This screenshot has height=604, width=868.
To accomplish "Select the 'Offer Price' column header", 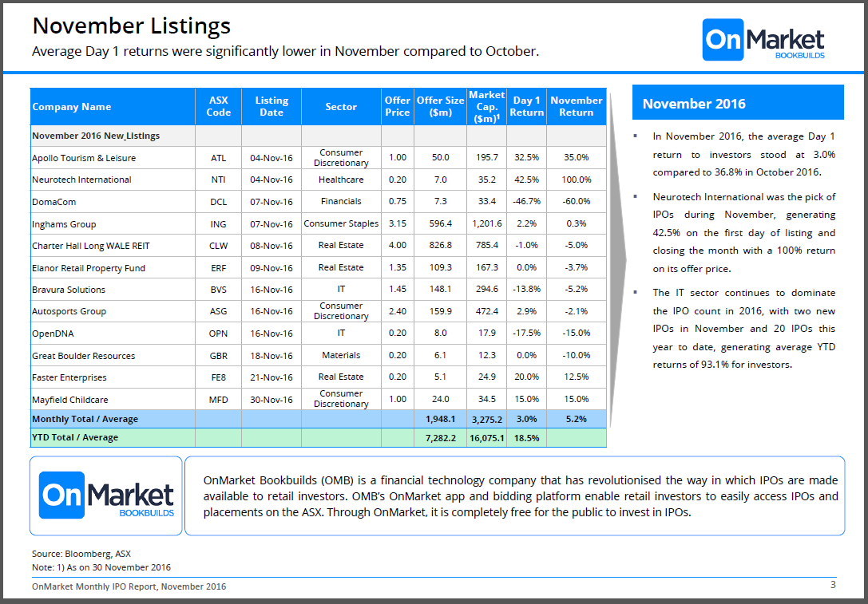I will [398, 107].
